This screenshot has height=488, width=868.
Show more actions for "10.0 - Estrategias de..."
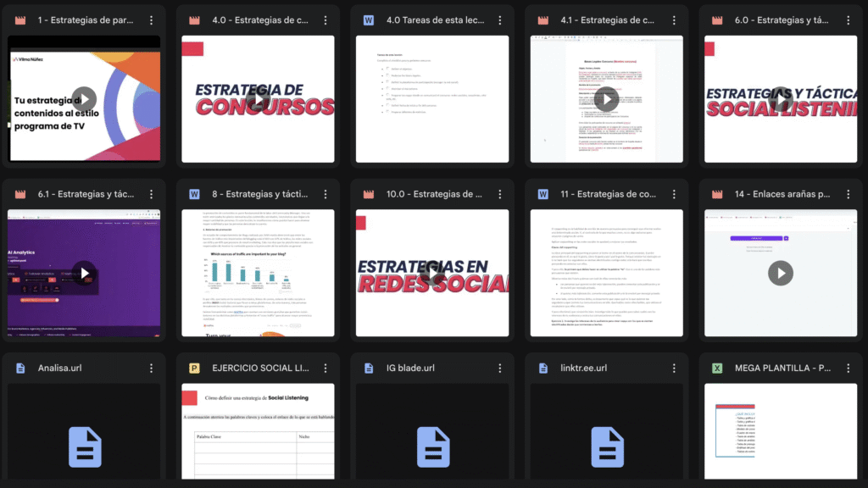498,194
